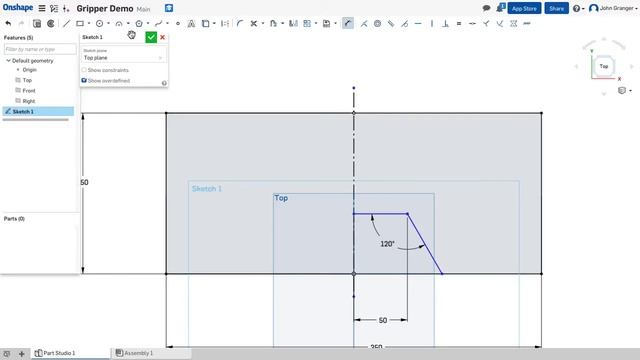Open the rectangle tool dropdown arrow
Image resolution: width=640 pixels, height=360 pixels.
pyautogui.click(x=89, y=24)
